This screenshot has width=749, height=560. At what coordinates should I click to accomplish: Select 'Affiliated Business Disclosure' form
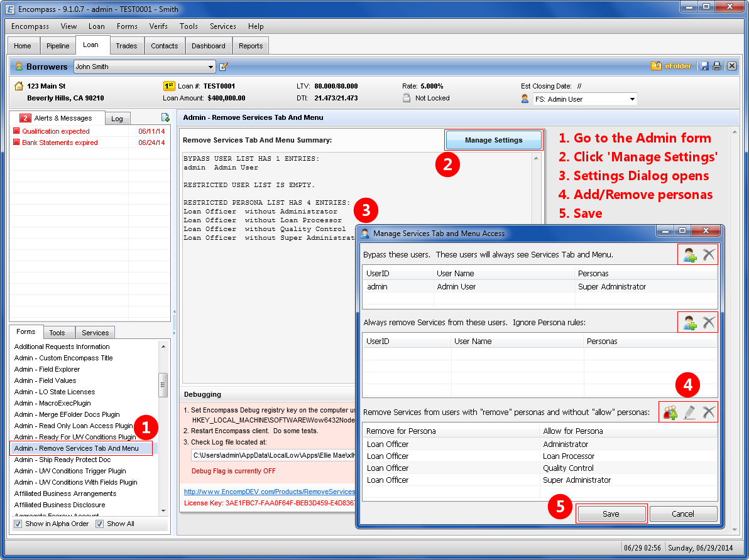click(x=60, y=505)
